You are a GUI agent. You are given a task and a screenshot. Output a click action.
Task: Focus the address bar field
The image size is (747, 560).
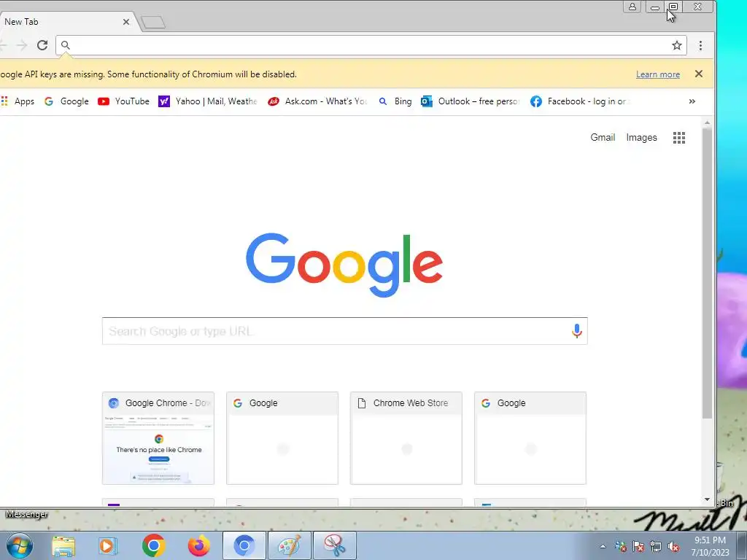pyautogui.click(x=371, y=45)
